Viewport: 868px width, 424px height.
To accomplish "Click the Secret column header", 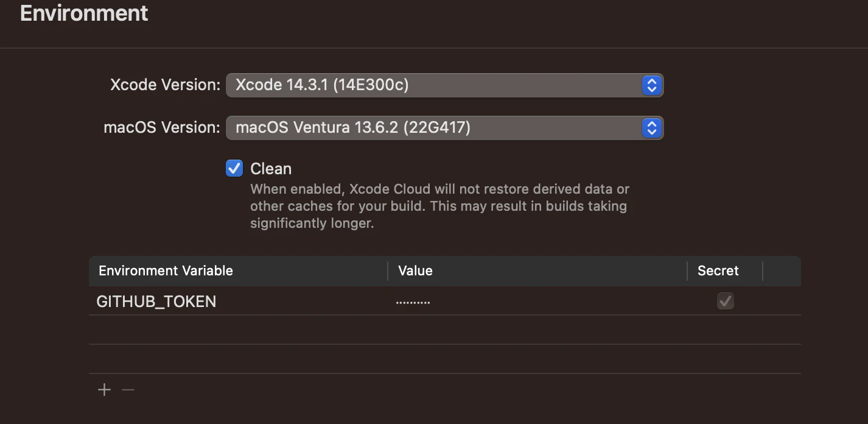I will pos(718,271).
